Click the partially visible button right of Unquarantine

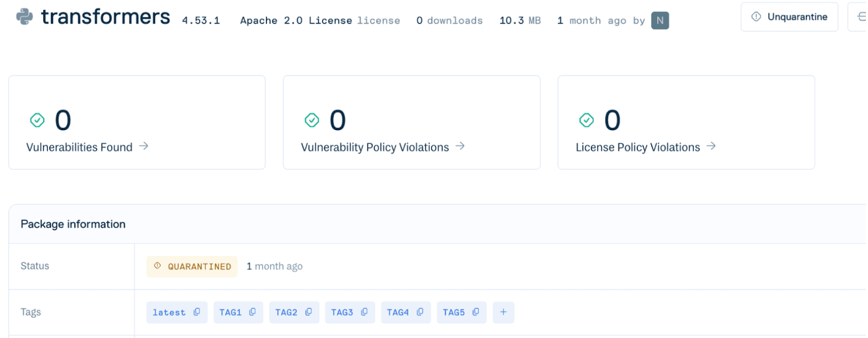859,17
